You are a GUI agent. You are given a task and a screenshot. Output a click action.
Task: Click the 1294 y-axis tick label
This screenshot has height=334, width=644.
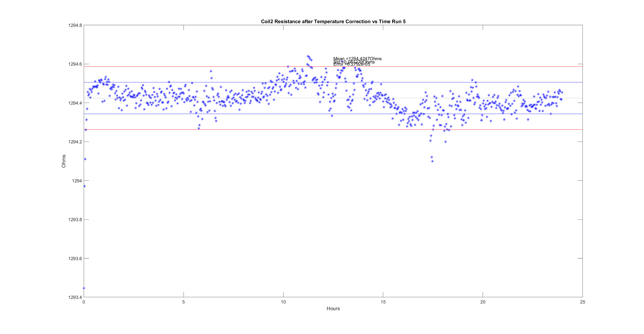[77, 181]
